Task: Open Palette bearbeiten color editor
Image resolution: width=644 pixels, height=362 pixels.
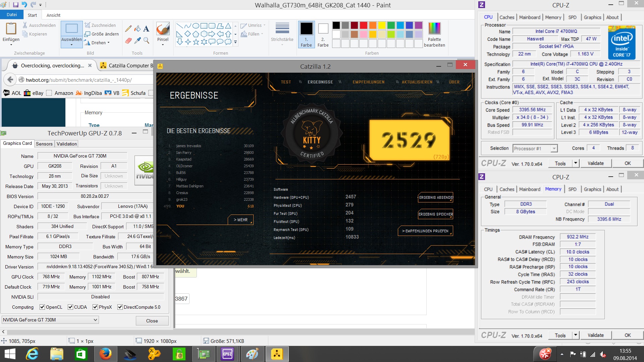Action: (434, 35)
